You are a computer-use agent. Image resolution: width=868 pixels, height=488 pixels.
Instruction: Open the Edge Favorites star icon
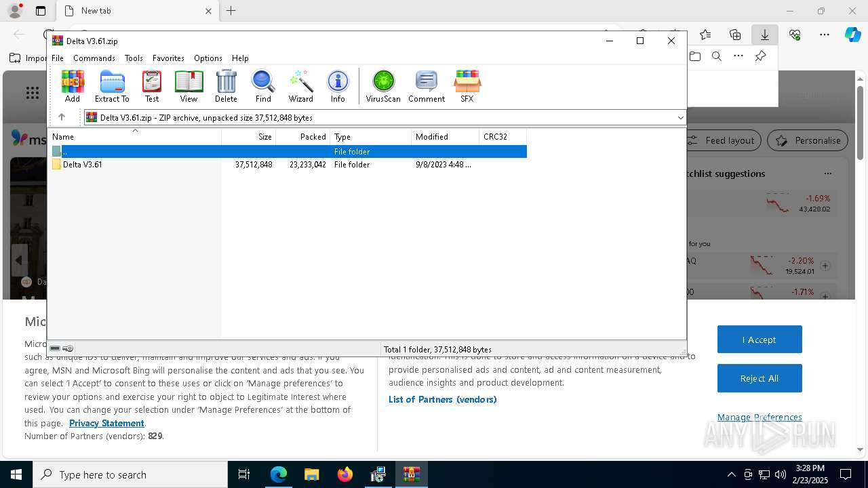705,35
